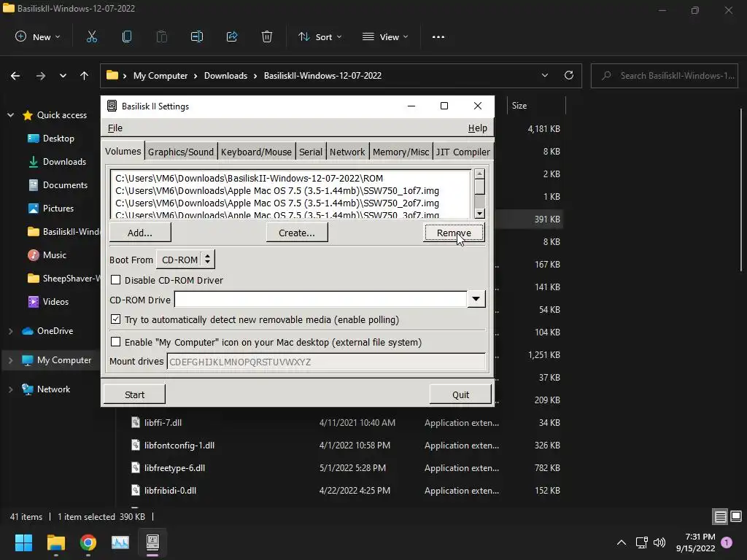Click the Quit button

point(461,394)
